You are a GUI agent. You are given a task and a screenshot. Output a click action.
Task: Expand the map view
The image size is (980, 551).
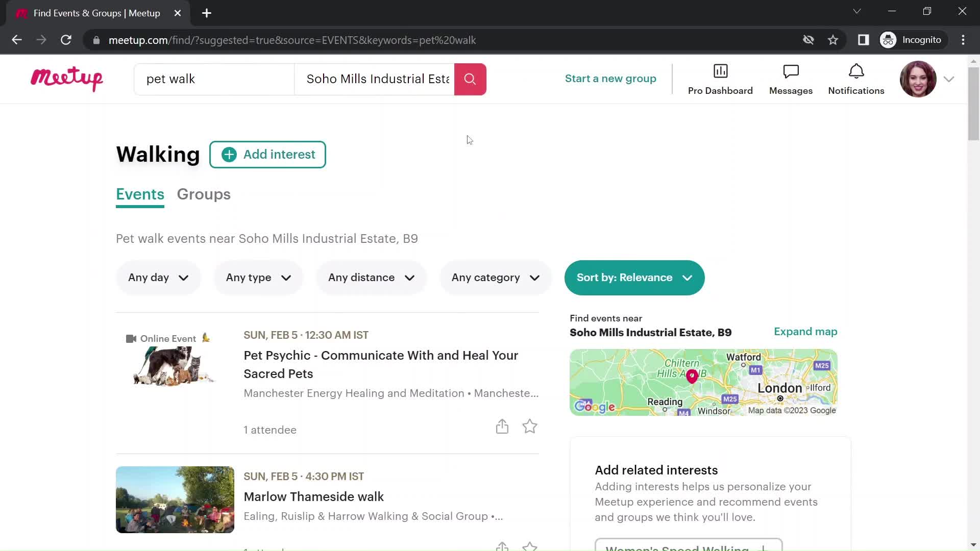[806, 332]
